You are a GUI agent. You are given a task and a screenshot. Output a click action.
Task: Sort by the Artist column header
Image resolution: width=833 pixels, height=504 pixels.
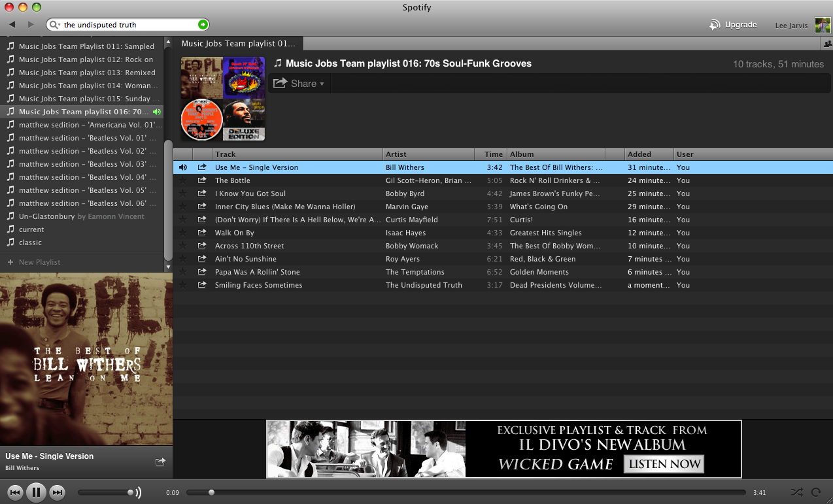pyautogui.click(x=428, y=154)
